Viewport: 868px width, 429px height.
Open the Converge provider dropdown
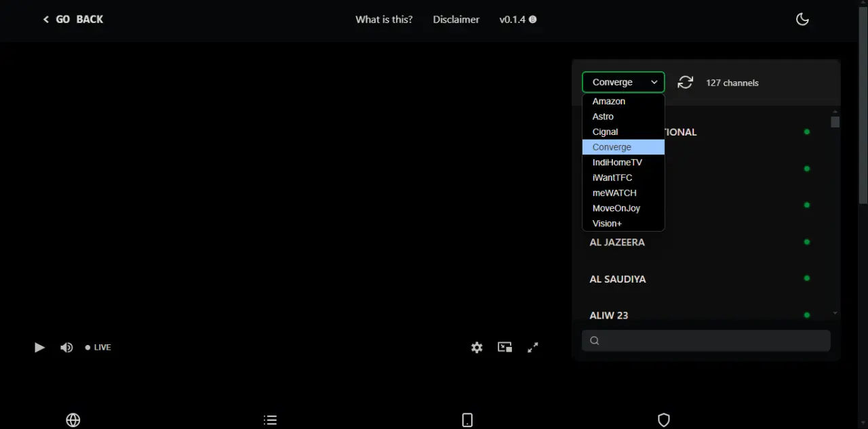click(x=623, y=82)
